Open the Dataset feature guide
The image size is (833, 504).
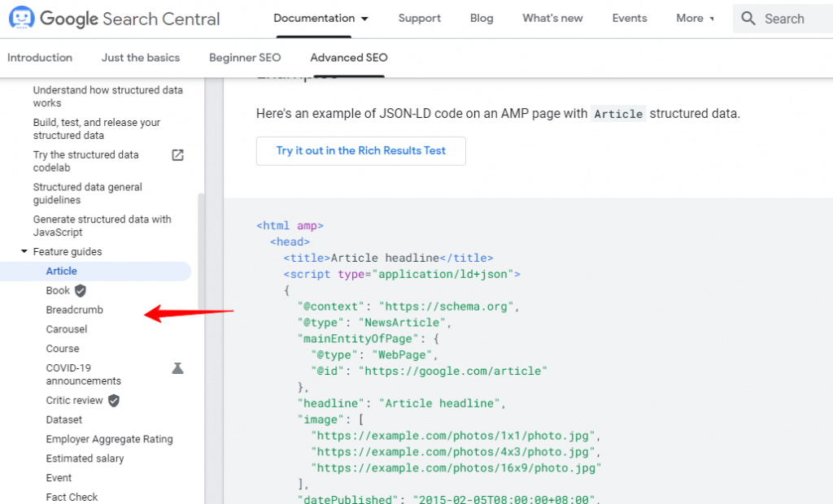click(x=64, y=419)
